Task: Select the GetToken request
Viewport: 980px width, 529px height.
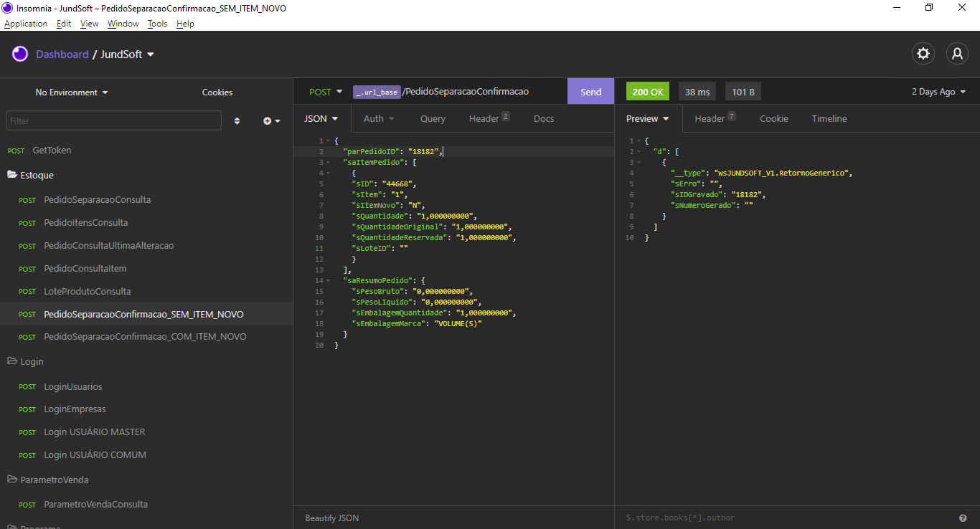Action: point(146,151)
